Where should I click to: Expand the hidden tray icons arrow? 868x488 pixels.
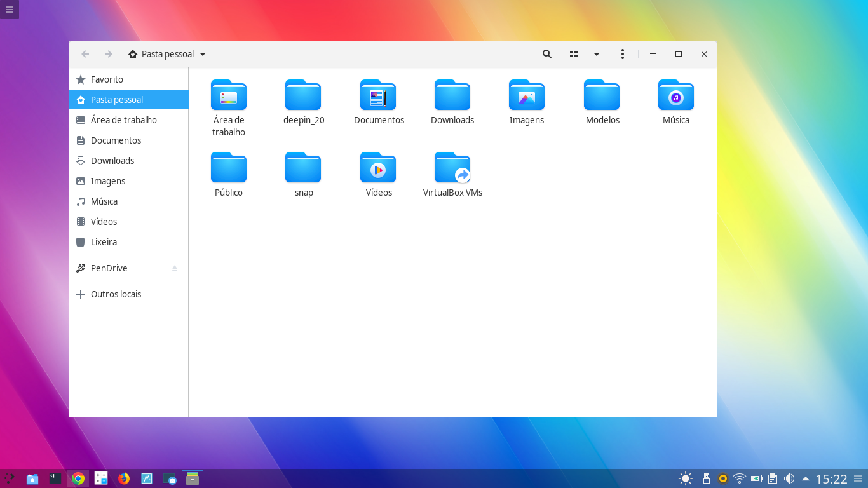(x=806, y=478)
